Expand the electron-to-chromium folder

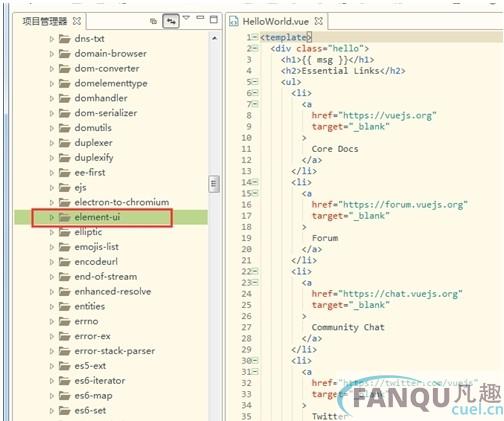[52, 202]
